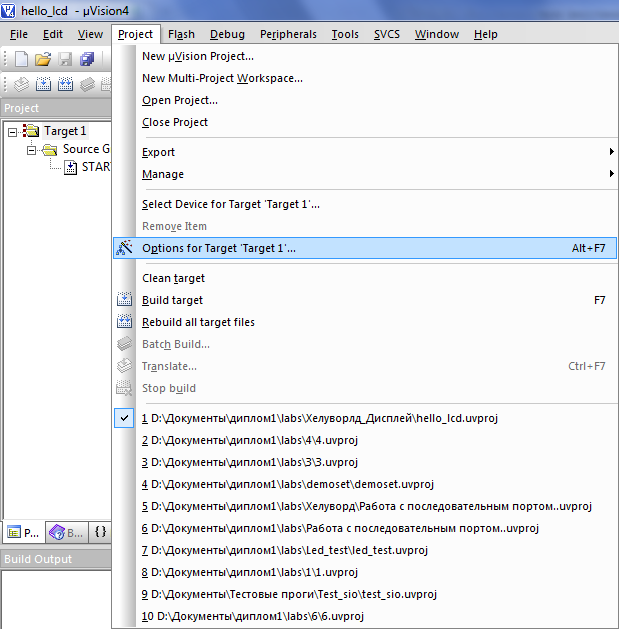Viewport: 619px width, 629px height.
Task: Switch to the Functions braces tab
Action: click(x=100, y=532)
